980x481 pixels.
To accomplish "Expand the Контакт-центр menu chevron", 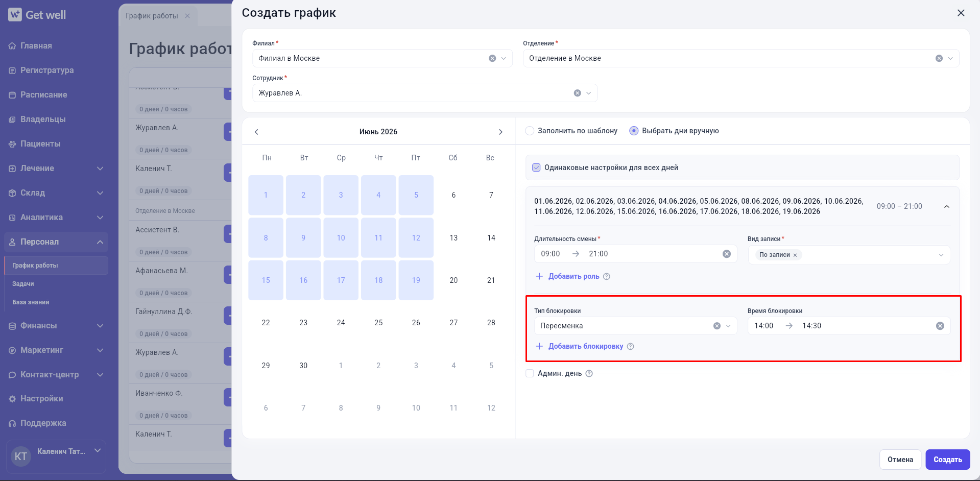I will coord(100,375).
